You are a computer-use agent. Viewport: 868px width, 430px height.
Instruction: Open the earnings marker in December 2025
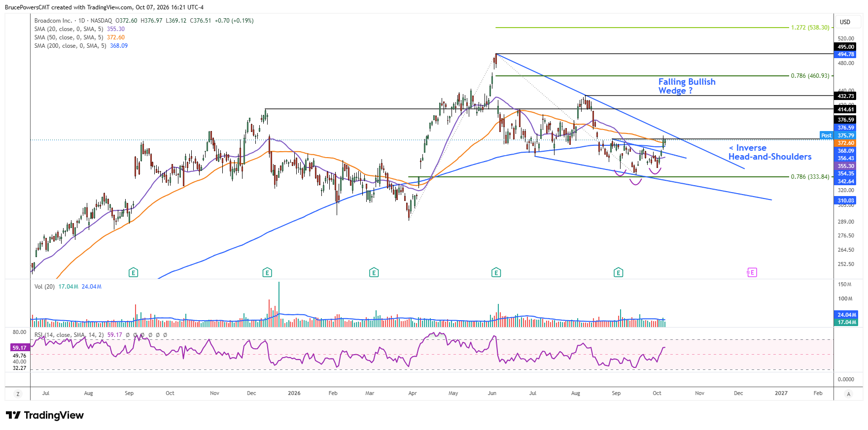pyautogui.click(x=267, y=272)
